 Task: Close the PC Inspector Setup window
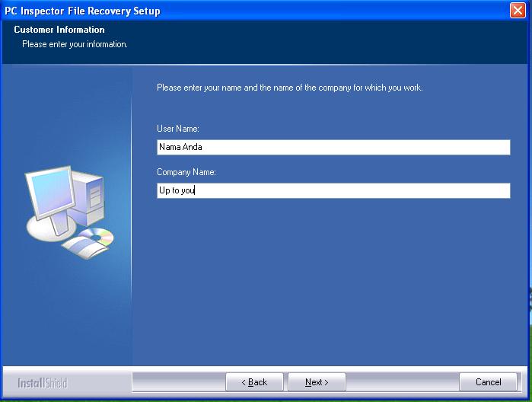518,11
